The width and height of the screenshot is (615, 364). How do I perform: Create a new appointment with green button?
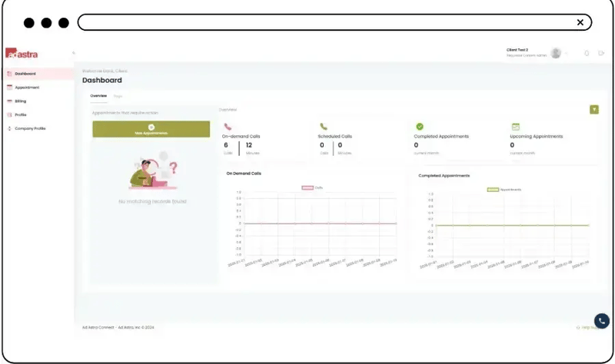click(x=151, y=129)
